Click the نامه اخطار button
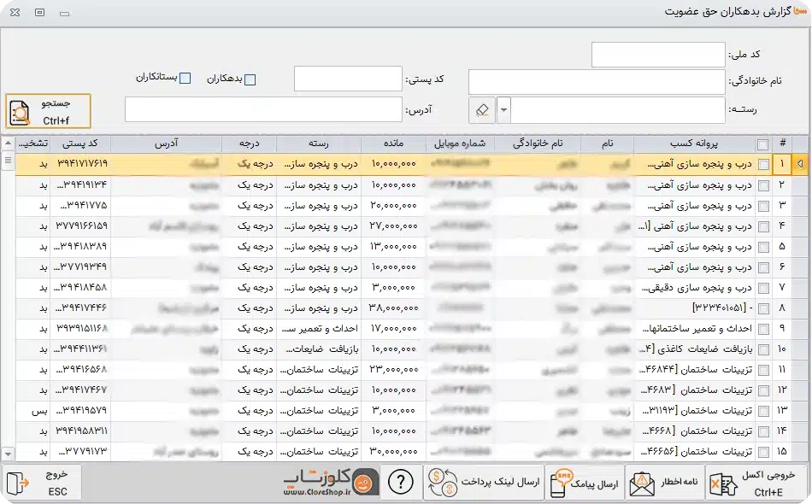812x504 pixels. 664,483
